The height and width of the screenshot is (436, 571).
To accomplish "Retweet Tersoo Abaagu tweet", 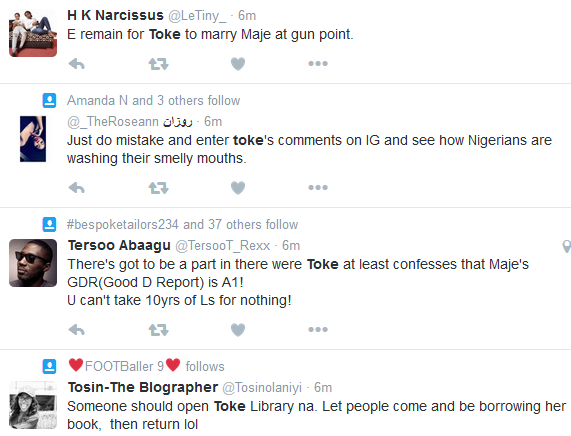I will click(x=158, y=330).
